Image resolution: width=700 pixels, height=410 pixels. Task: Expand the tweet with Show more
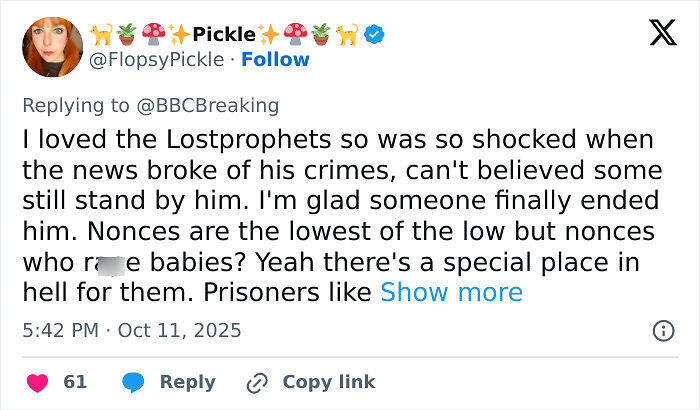point(451,292)
